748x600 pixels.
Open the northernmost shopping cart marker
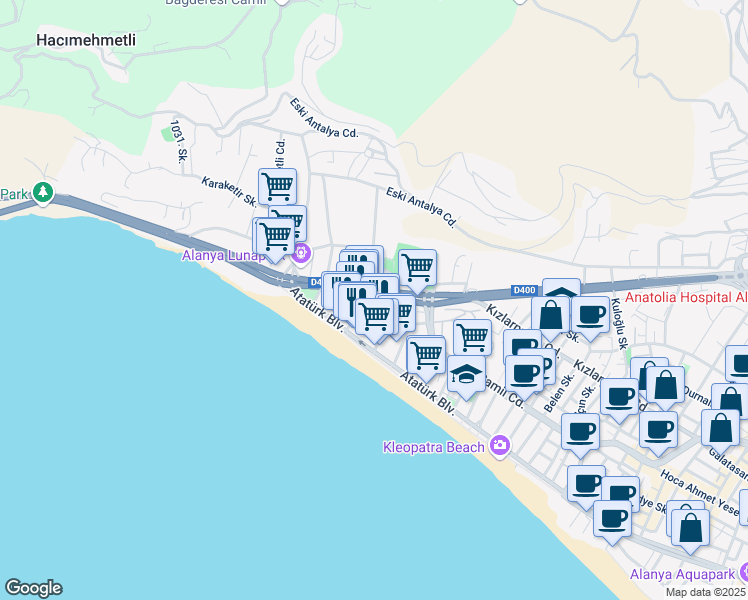(x=277, y=185)
